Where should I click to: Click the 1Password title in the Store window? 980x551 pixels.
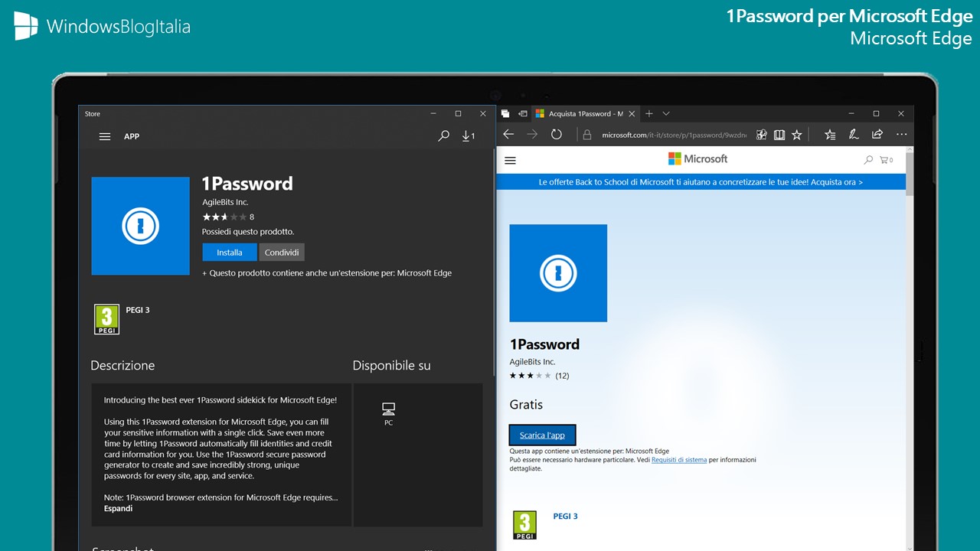(247, 184)
